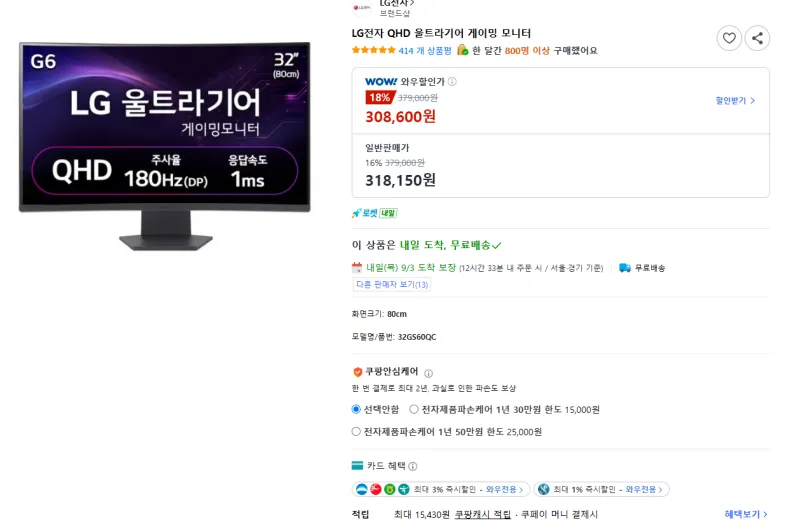Click the 내일(목) 9/3 도착 보장 text
Screen dimensions: 800x530
pos(411,267)
